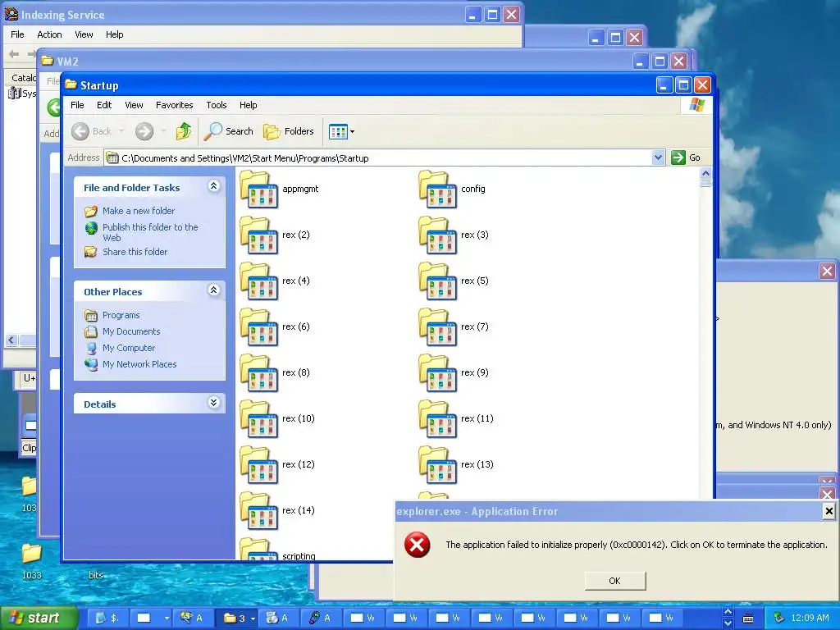This screenshot has width=840, height=630.
Task: Open the Back history dropdown arrow
Action: tap(121, 131)
